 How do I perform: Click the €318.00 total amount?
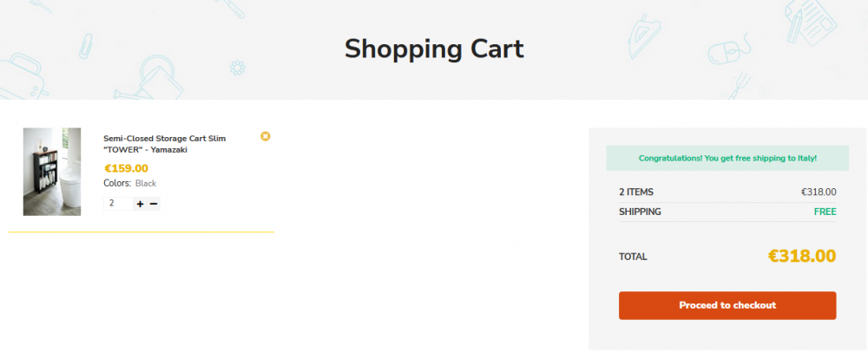[x=801, y=256]
